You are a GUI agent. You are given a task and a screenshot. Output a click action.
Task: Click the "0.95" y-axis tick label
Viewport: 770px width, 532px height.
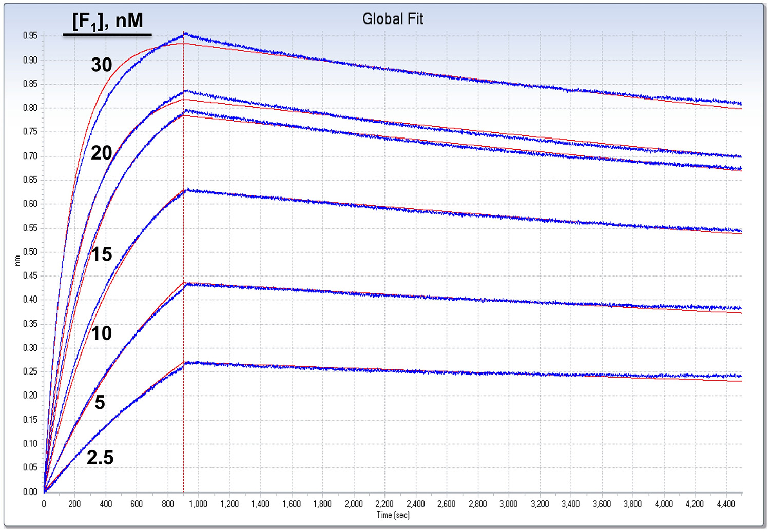(x=30, y=36)
